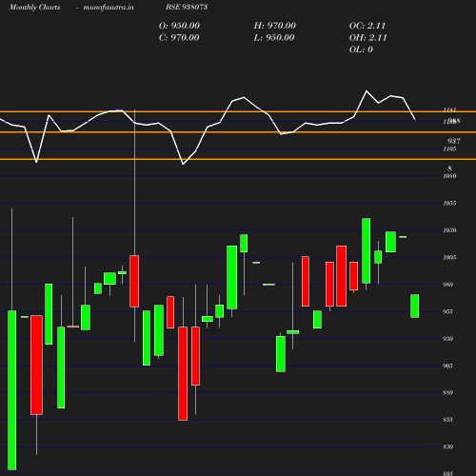Click the 855 price axis label
This screenshot has width=476, height=476.
(447, 420)
